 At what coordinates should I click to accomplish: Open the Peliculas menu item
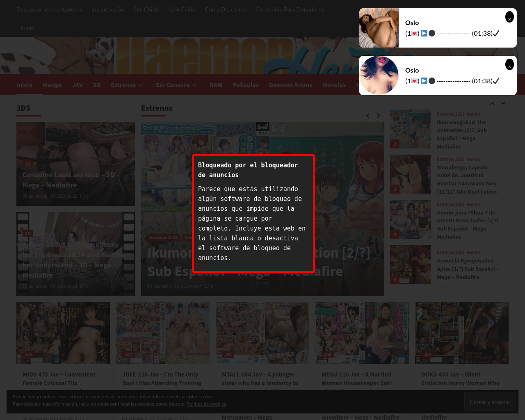click(246, 85)
